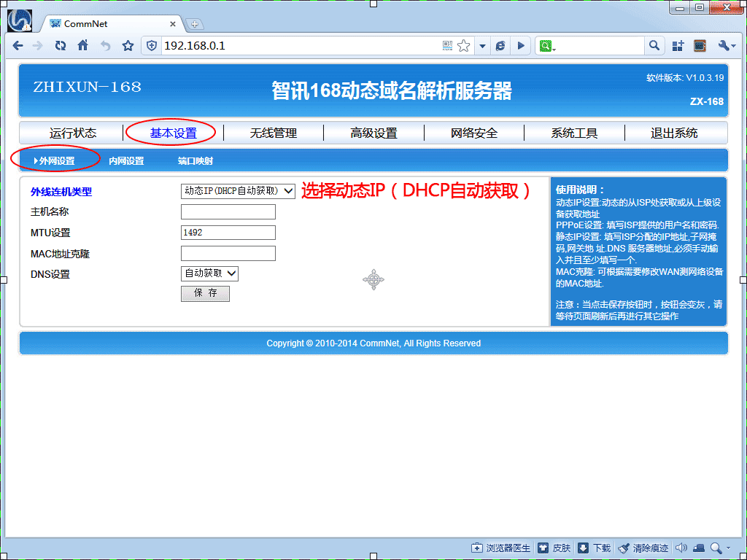Image resolution: width=747 pixels, height=560 pixels.
Task: Click the 保存 button
Action: 205,293
